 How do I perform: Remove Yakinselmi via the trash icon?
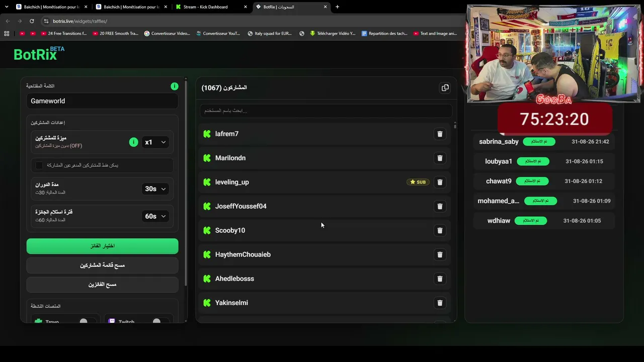440,303
